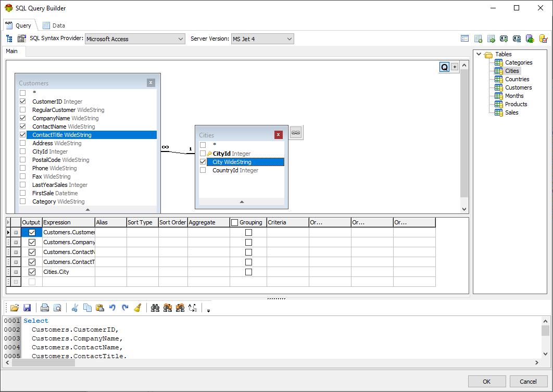Check the RegularCustomer field in Customers

(x=23, y=110)
